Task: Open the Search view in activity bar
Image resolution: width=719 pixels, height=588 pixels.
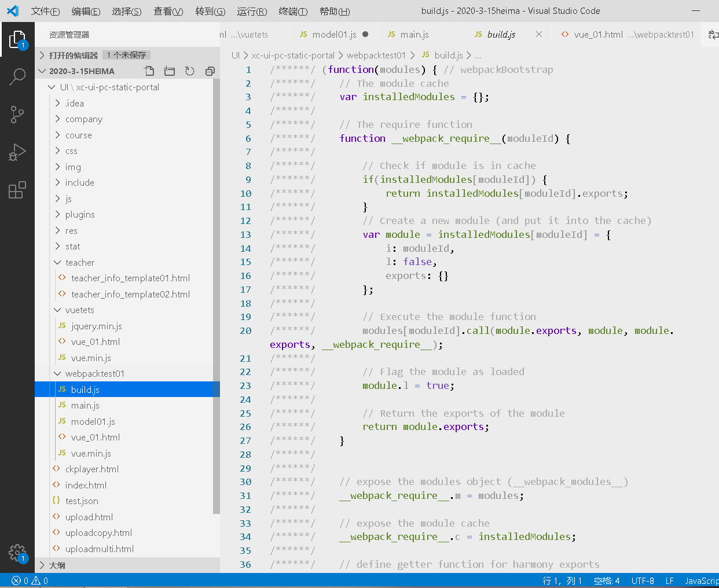Action: pos(17,76)
